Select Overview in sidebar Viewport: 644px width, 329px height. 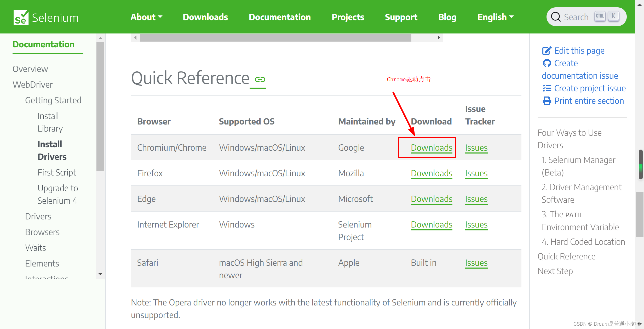point(30,69)
